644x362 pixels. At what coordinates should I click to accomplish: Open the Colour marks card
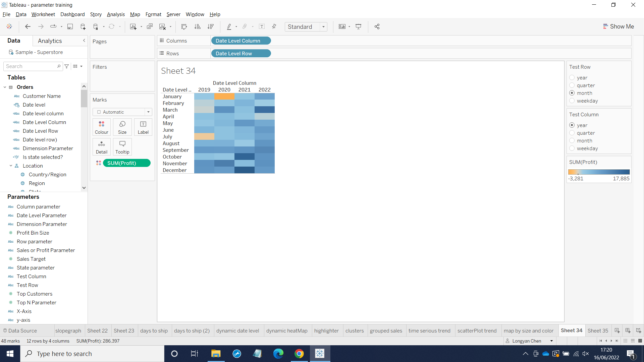[101, 127]
